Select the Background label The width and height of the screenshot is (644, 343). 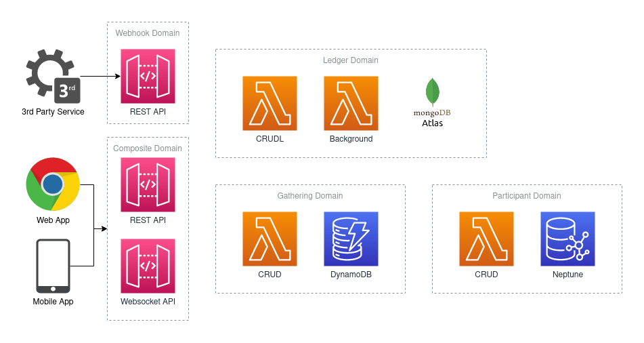(x=351, y=139)
